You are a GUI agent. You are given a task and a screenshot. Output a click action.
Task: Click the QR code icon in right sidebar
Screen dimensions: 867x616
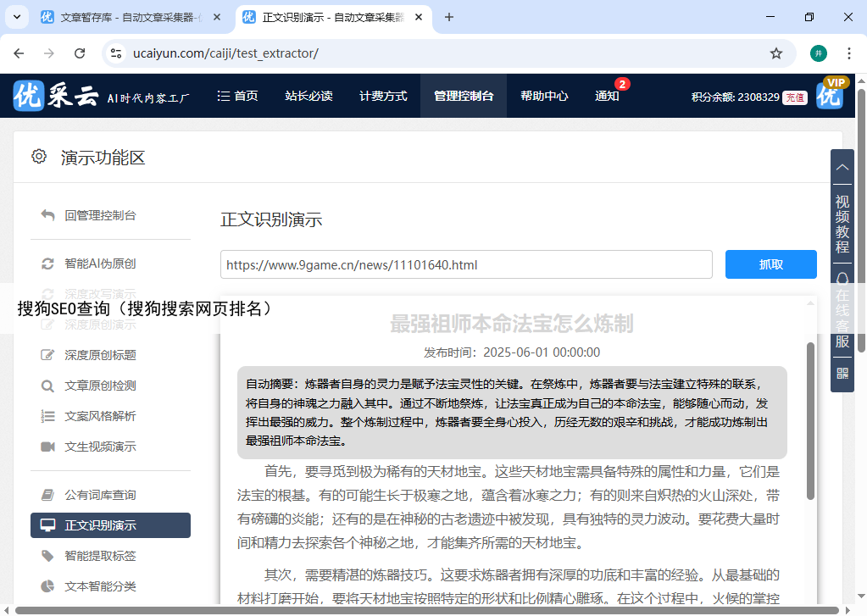tap(842, 373)
